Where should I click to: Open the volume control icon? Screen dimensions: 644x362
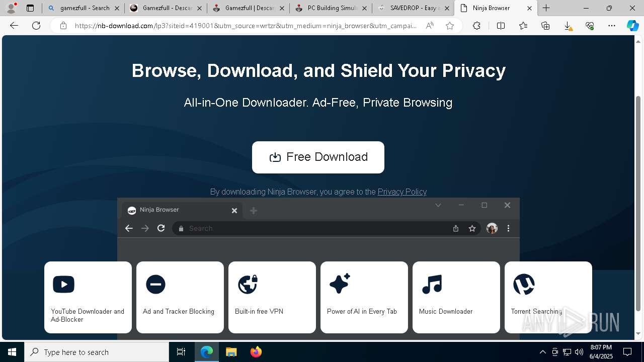(x=579, y=352)
